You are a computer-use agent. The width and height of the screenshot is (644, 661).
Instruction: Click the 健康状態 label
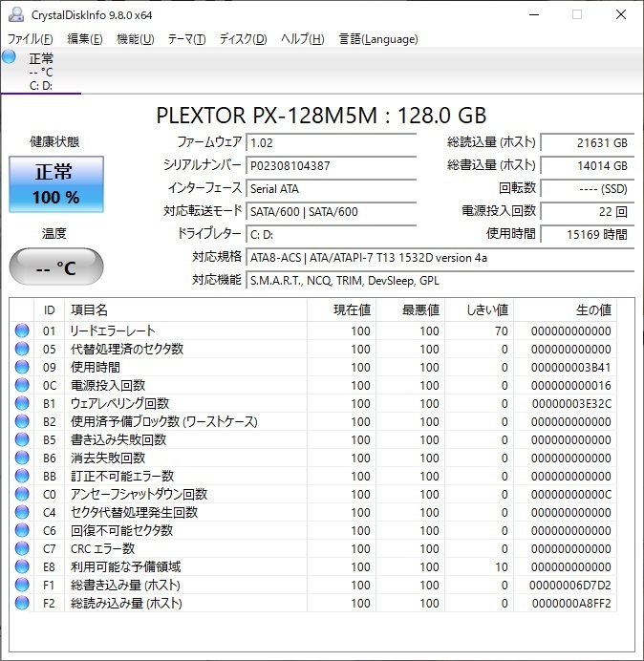[54, 141]
